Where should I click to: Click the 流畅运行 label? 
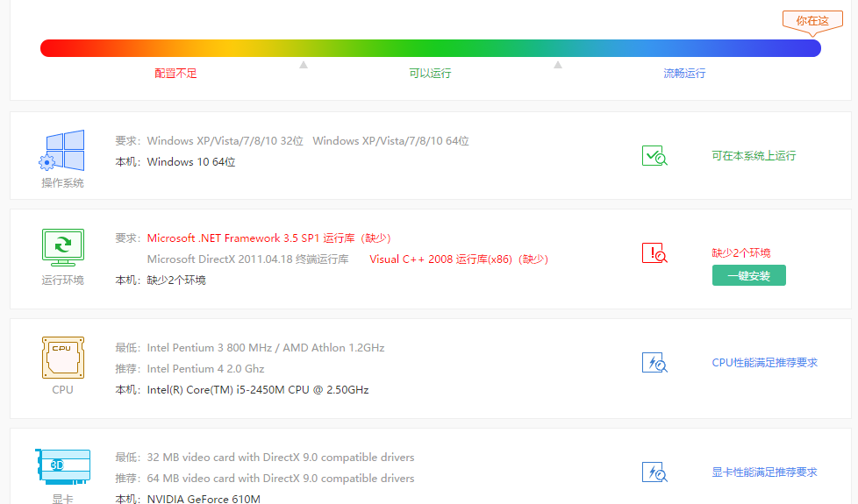[684, 74]
